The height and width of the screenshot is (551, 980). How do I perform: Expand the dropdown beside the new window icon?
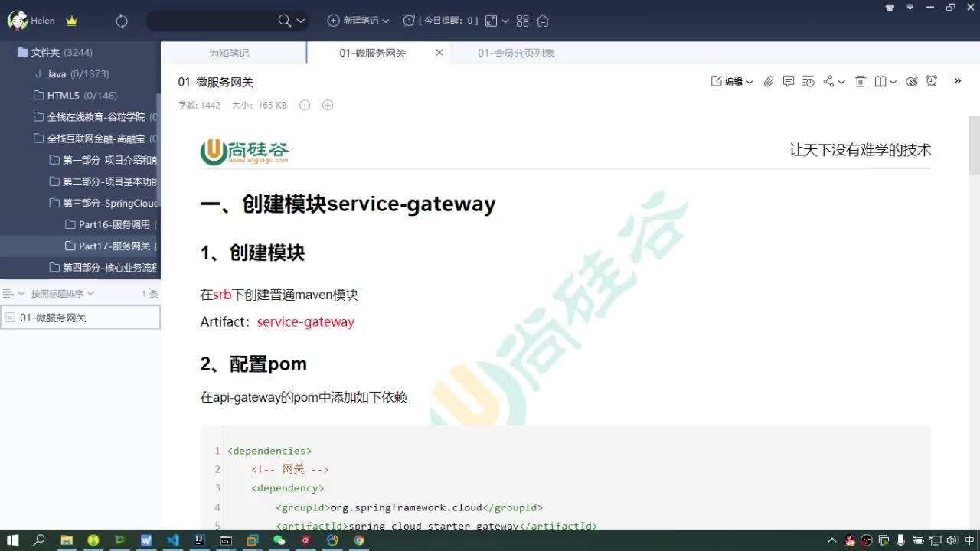pyautogui.click(x=505, y=21)
